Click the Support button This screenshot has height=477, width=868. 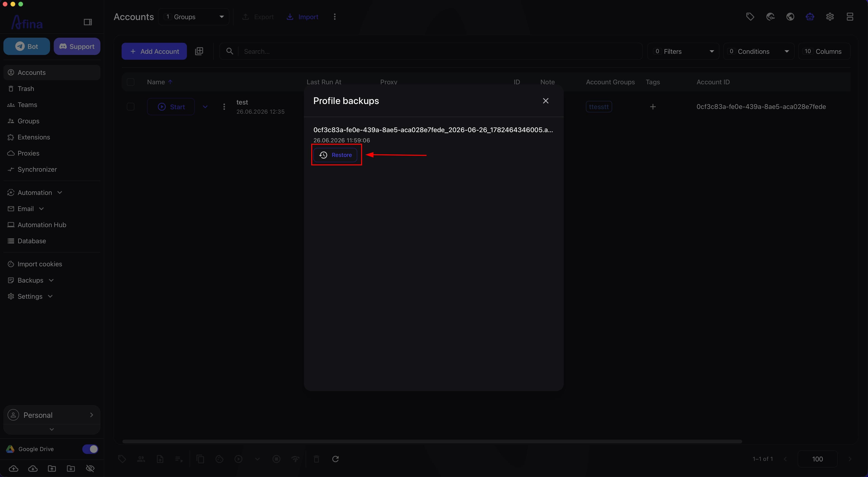77,47
